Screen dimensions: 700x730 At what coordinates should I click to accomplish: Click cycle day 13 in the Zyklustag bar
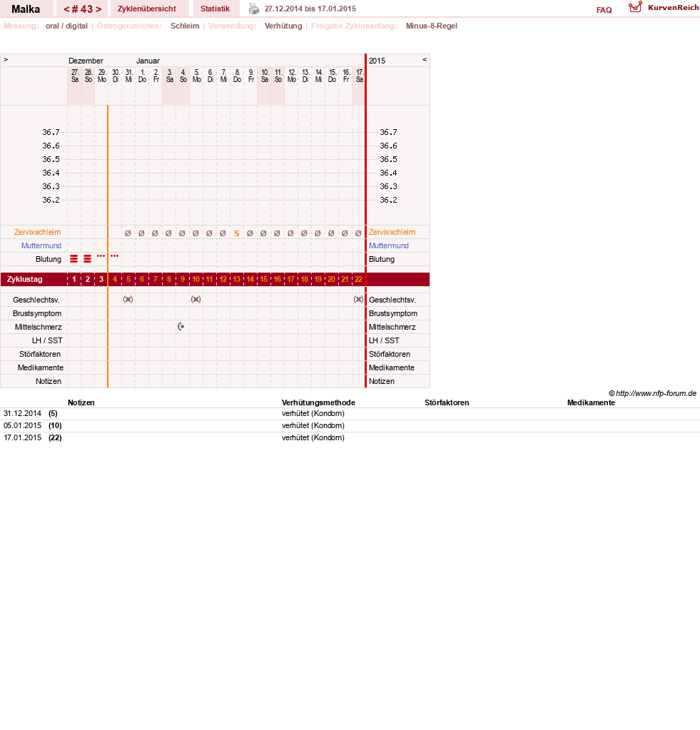pos(236,279)
